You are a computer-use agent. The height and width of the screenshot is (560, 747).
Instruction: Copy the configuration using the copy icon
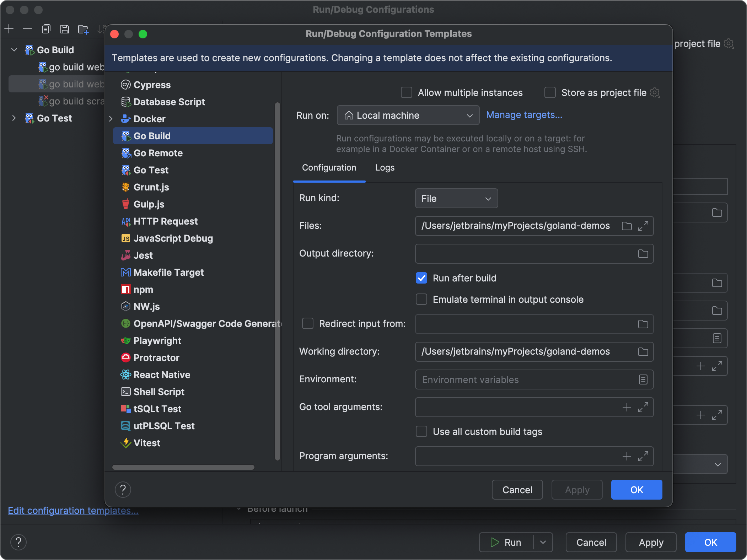46,29
